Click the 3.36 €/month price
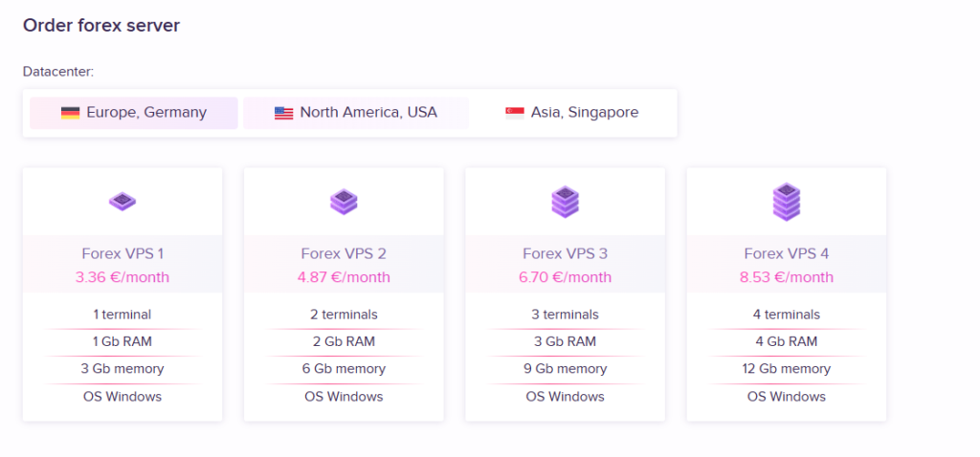The image size is (980, 457). click(x=122, y=277)
